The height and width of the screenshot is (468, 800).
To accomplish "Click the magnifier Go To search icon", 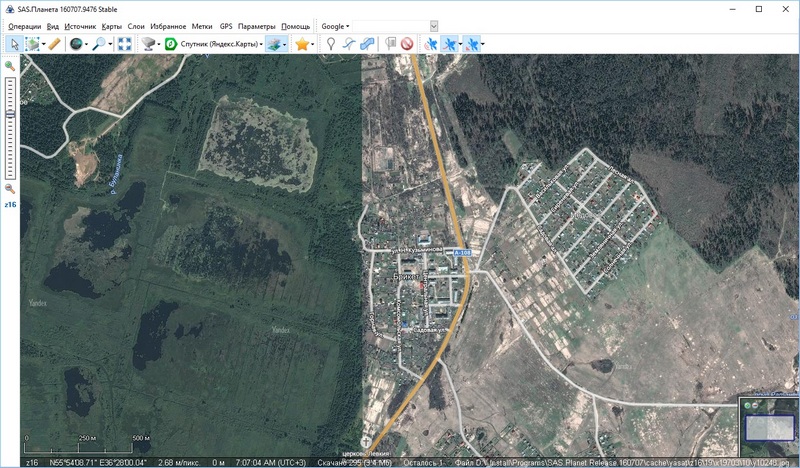I will pyautogui.click(x=99, y=44).
